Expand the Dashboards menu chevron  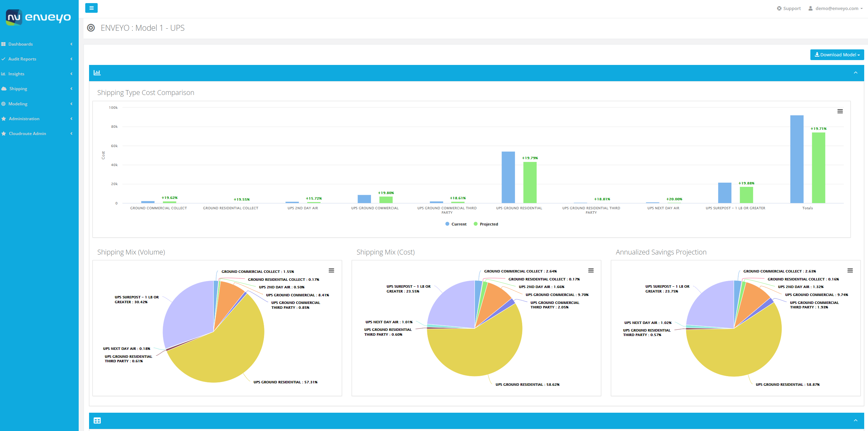71,44
